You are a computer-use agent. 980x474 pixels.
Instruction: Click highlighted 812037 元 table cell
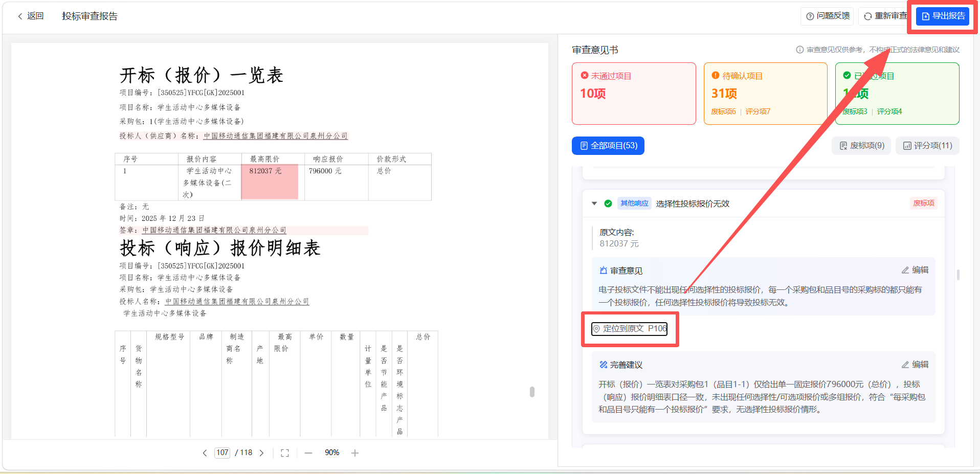[270, 182]
